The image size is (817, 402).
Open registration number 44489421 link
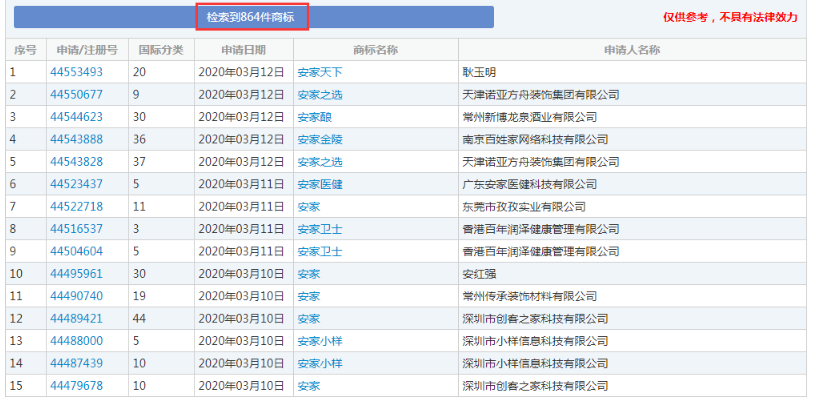(x=77, y=319)
